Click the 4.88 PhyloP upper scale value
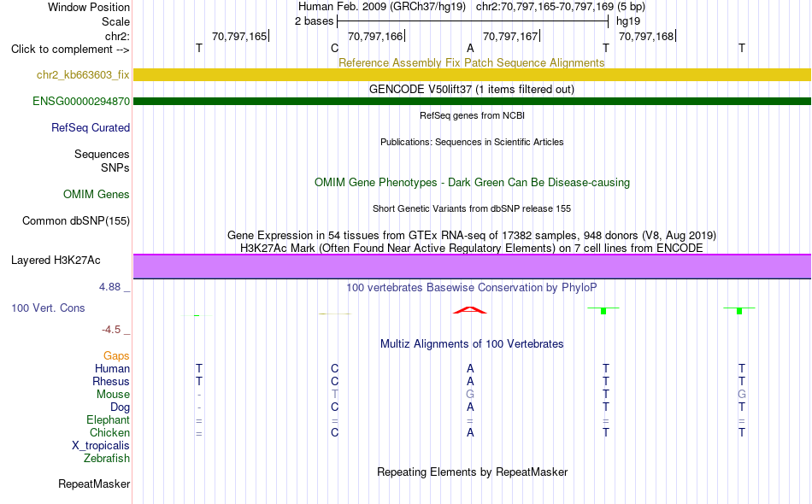812x504 pixels. tap(109, 287)
